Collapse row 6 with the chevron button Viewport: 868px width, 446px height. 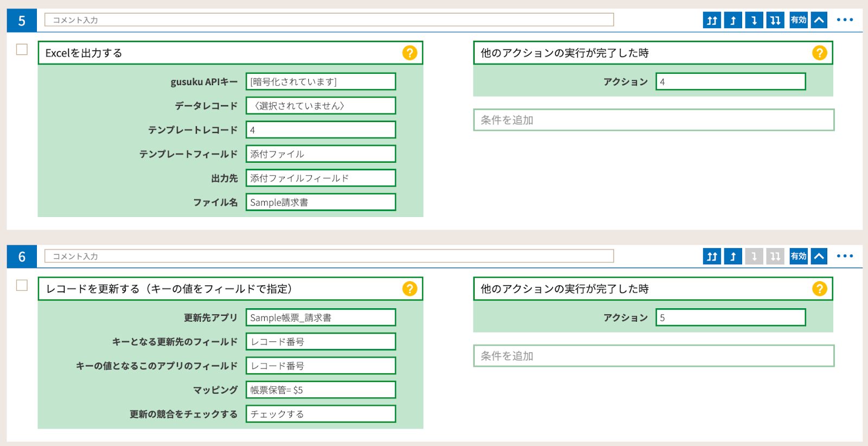point(819,256)
